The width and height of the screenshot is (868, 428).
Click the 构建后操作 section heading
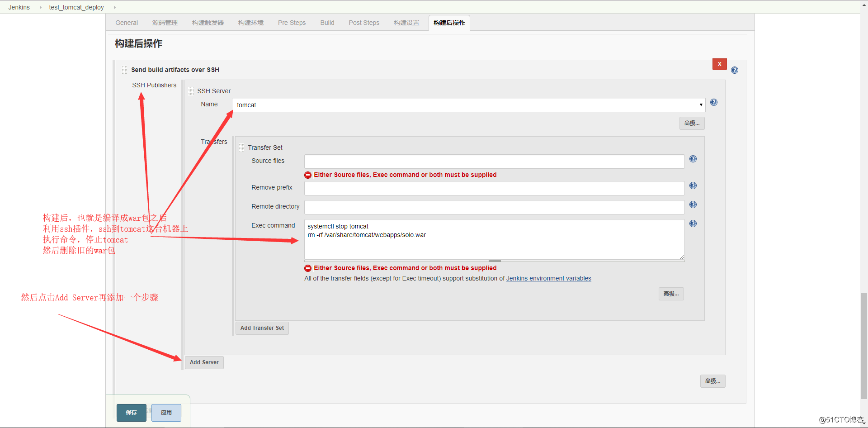coord(138,43)
